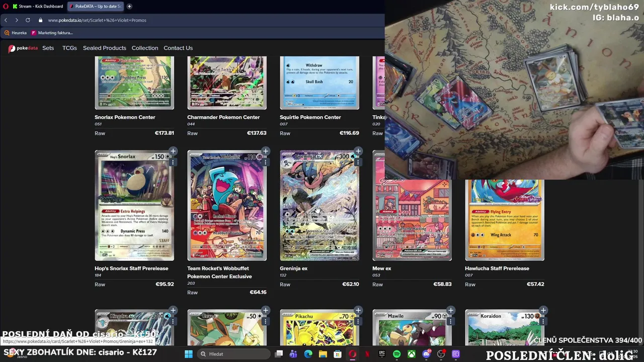The image size is (644, 362).
Task: Open three-dot menu on Greninja ex card
Action: coord(358,162)
